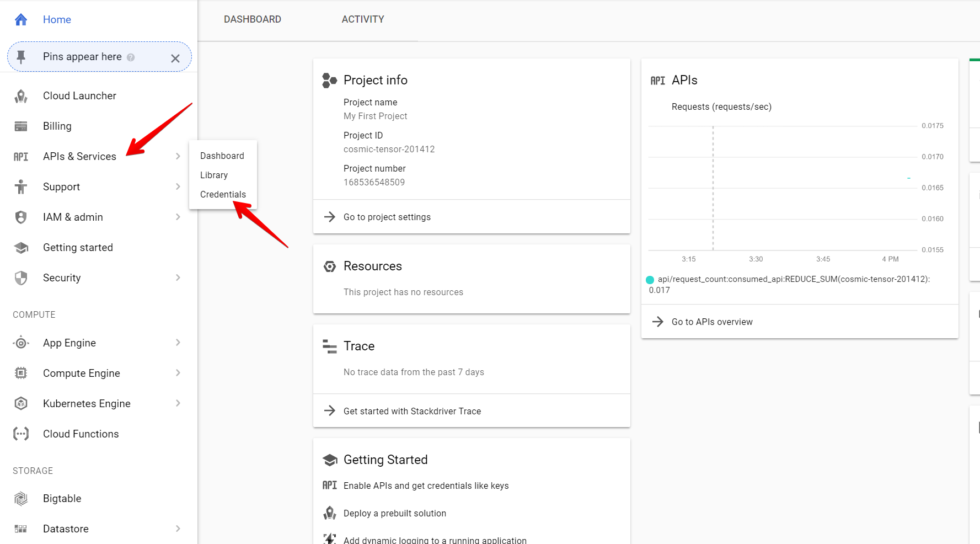The width and height of the screenshot is (980, 544).
Task: Click the Bigtable icon under Storage
Action: coord(20,498)
